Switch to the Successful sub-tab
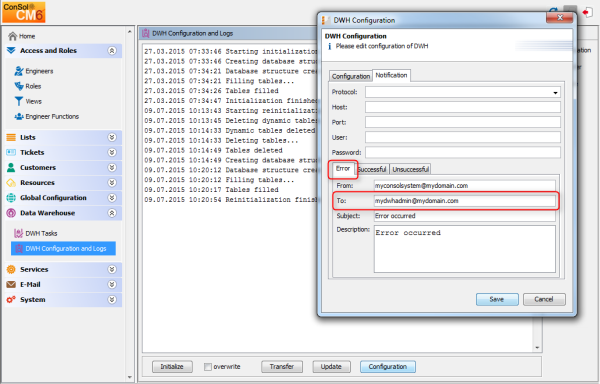Screen dimensions: 600x384 tap(372, 169)
